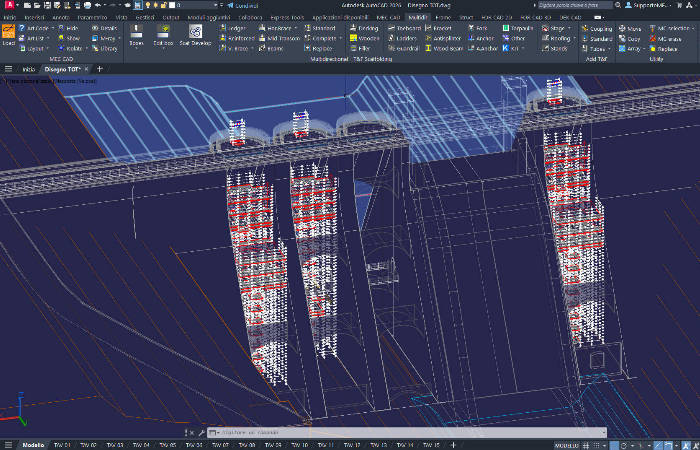Select the Ladders tool
The image size is (700, 450).
coord(402,38)
